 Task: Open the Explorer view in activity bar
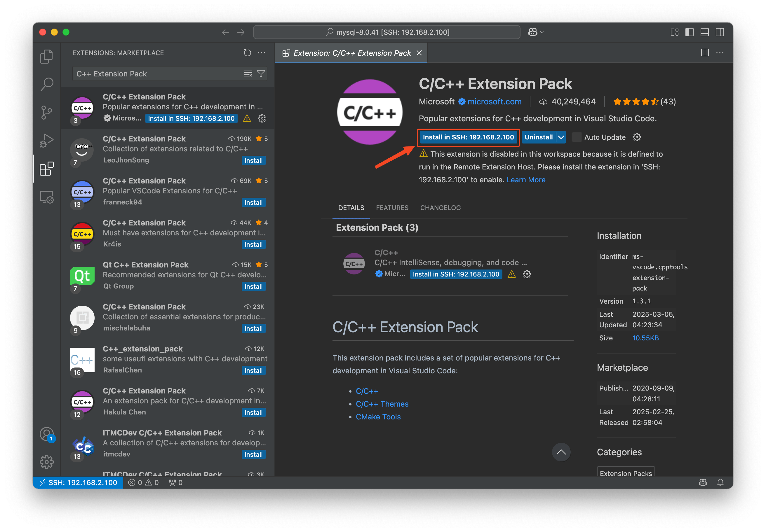(x=46, y=56)
